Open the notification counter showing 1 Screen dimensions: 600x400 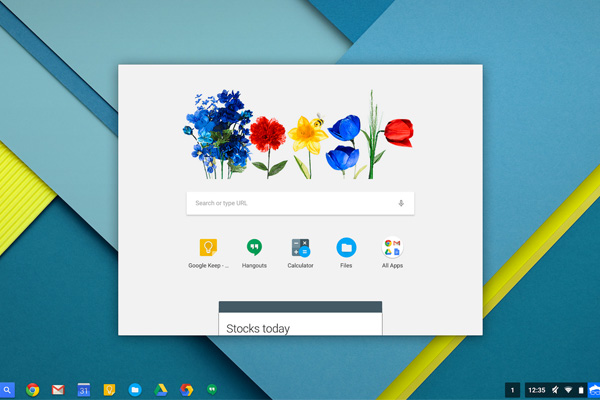coord(512,390)
